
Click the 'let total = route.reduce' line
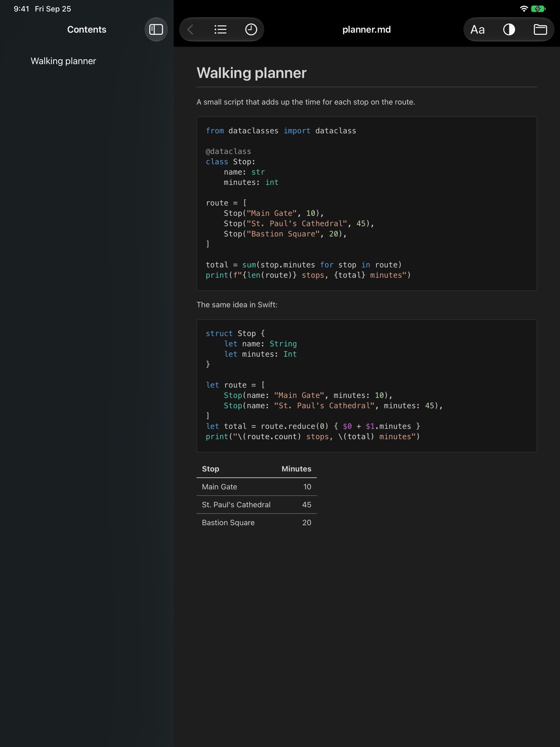(x=313, y=426)
